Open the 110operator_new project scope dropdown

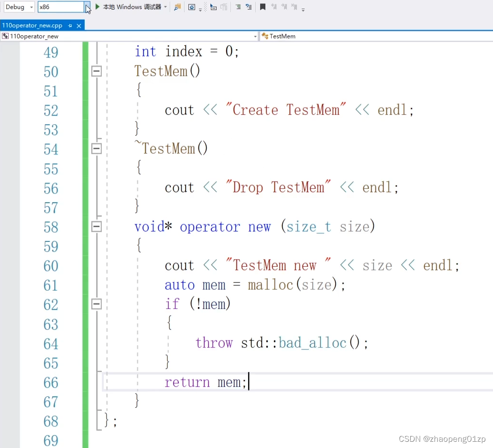(255, 36)
